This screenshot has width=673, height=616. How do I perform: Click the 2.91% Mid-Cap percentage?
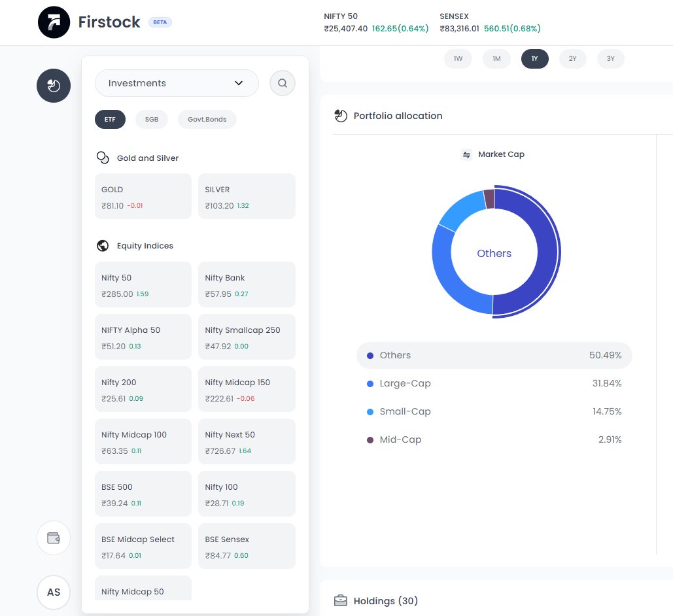610,439
